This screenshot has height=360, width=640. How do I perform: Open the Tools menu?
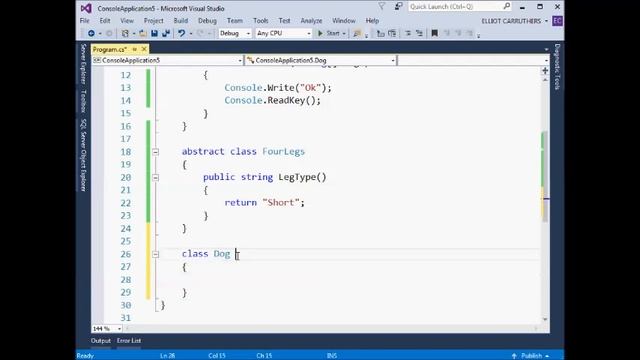click(x=260, y=21)
